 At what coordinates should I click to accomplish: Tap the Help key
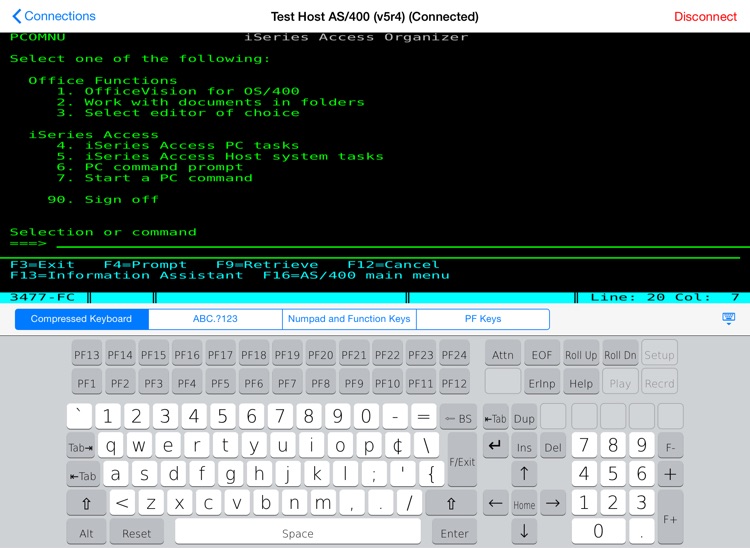click(x=581, y=384)
